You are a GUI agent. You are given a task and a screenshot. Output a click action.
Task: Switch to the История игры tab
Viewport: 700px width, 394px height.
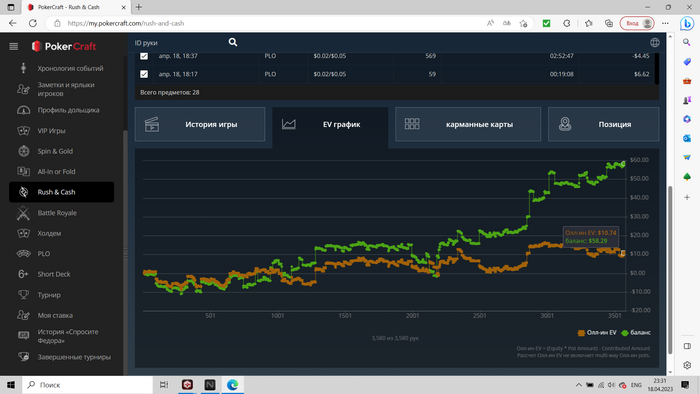tap(200, 124)
